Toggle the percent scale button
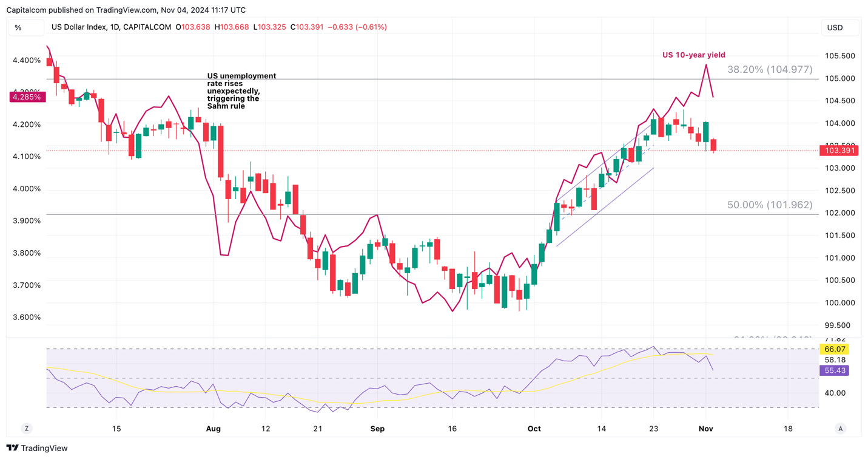 25,27
